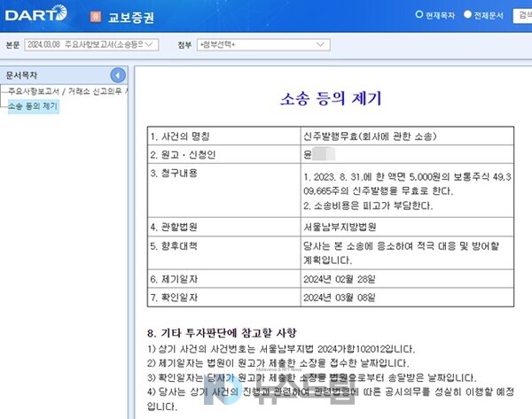Viewport: 532px width, 419px height.
Task: Click the 본문 label
Action: pyautogui.click(x=13, y=45)
